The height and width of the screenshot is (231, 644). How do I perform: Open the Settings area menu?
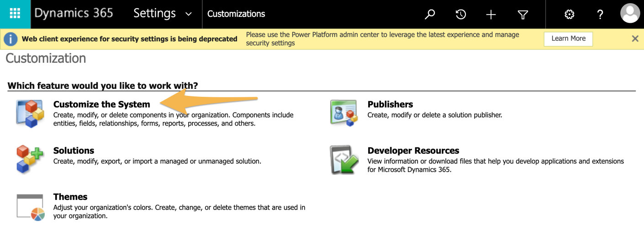tap(155, 14)
